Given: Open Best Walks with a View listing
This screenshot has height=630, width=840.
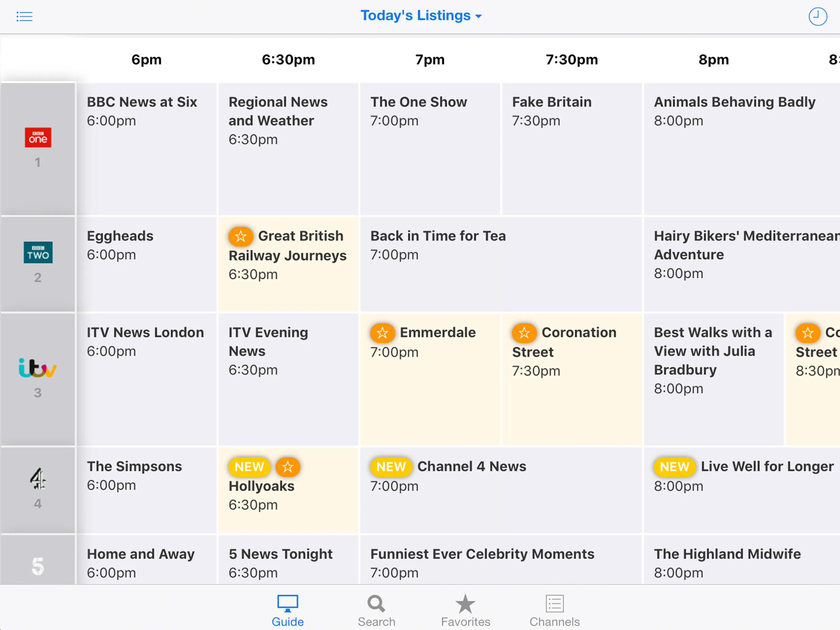Looking at the screenshot, I should [714, 379].
